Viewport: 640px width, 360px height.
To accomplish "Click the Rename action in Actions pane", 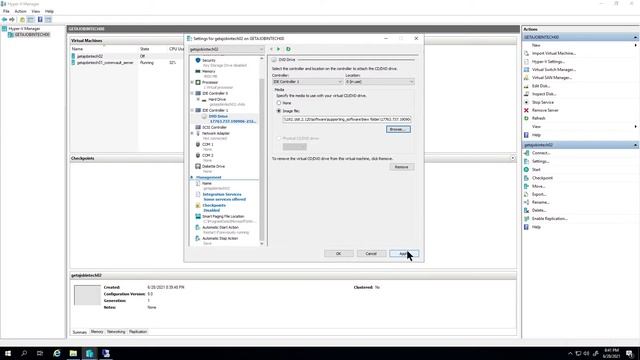I will click(x=540, y=202).
